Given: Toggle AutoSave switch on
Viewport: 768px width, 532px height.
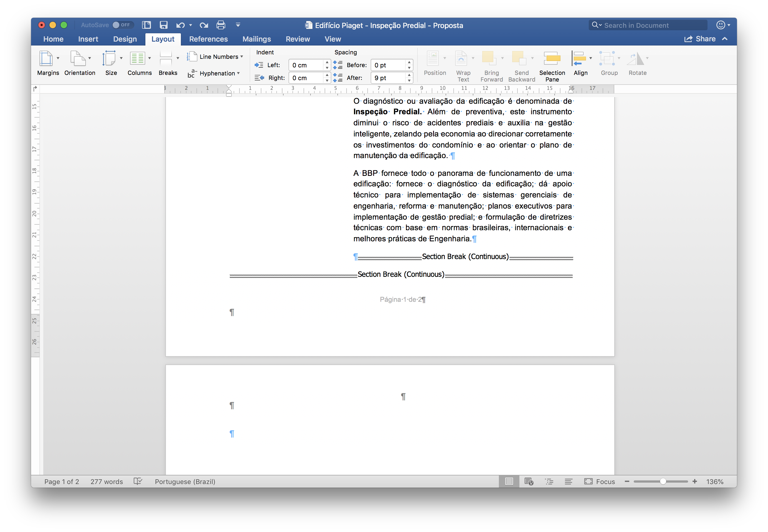Looking at the screenshot, I should click(x=122, y=25).
